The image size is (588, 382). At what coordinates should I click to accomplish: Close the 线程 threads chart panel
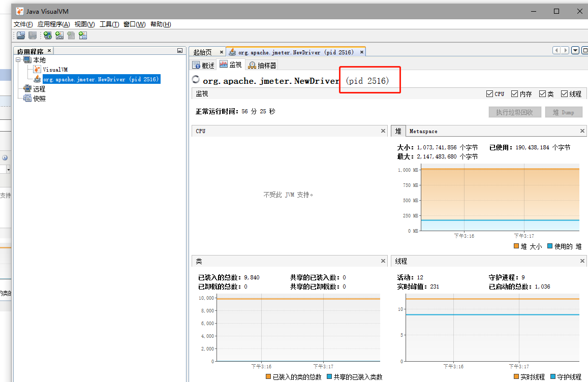(582, 261)
